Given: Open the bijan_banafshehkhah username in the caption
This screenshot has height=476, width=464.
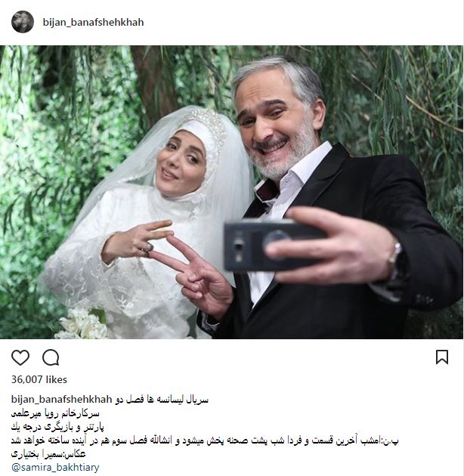Looking at the screenshot, I should pos(62,399).
